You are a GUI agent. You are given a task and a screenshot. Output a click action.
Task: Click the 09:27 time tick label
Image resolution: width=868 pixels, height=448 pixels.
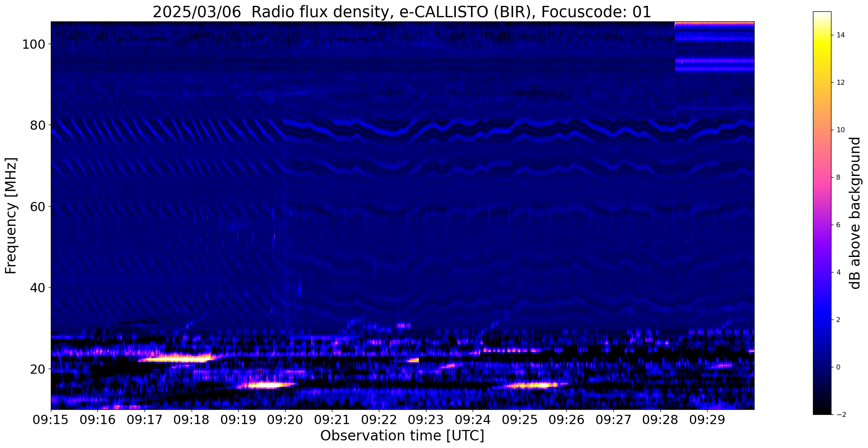613,420
